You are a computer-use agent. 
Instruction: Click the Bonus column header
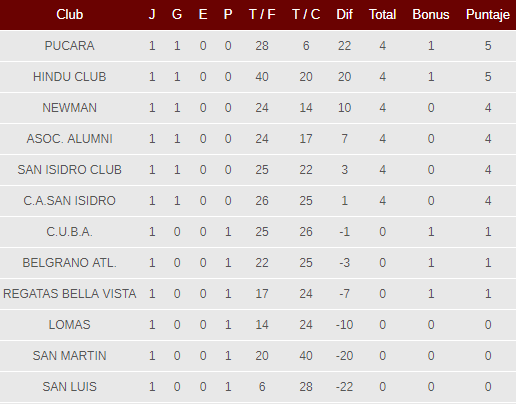point(431,15)
